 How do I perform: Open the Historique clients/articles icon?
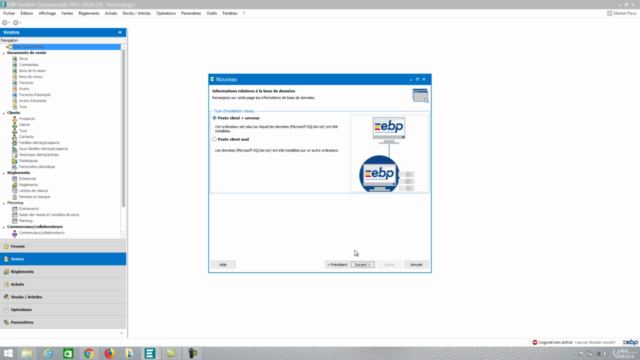15,155
